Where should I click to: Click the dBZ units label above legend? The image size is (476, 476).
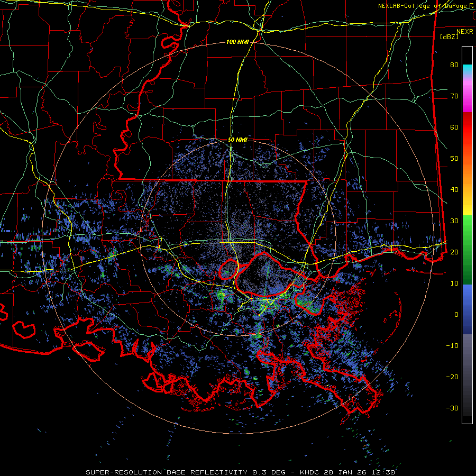point(449,36)
